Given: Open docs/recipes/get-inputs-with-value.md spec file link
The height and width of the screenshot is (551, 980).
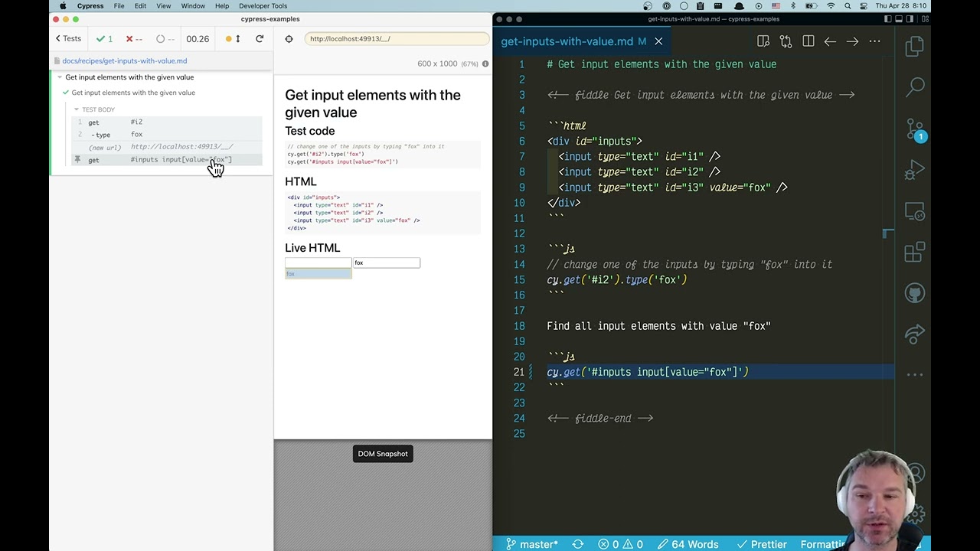Looking at the screenshot, I should (124, 60).
